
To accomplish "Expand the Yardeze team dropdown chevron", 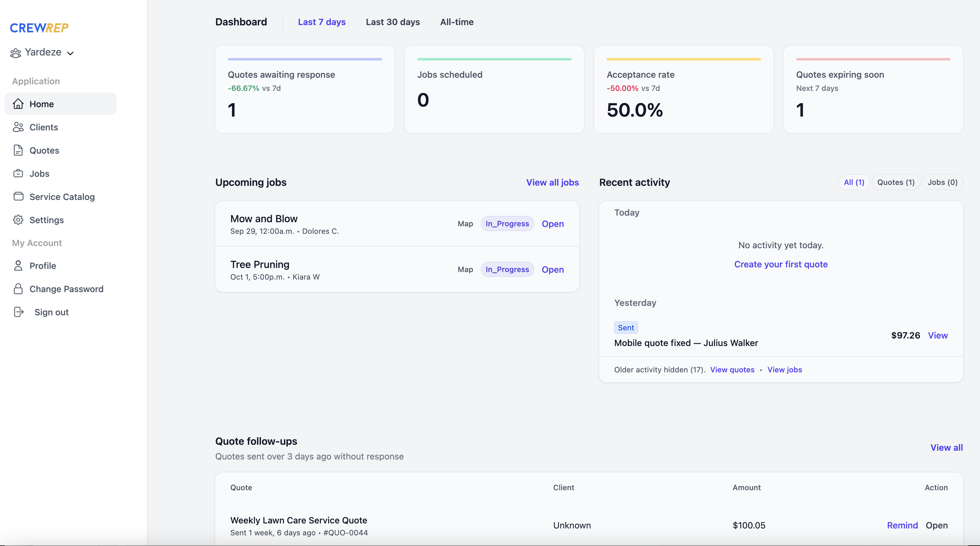I will point(70,53).
